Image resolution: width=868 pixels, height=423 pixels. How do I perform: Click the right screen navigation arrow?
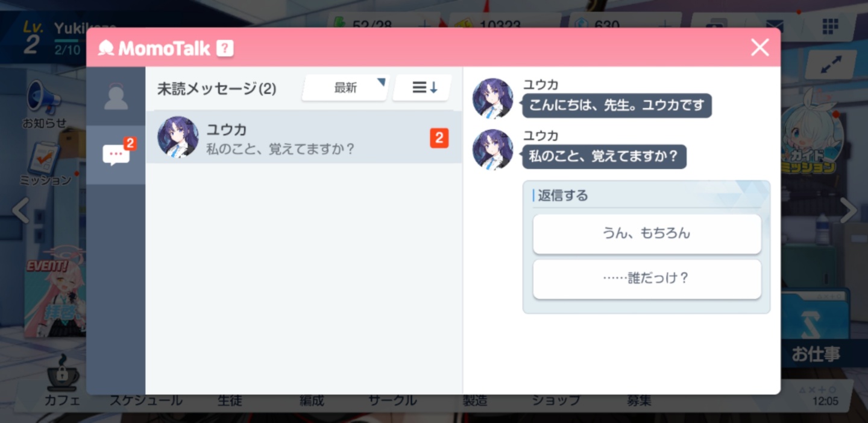(x=849, y=210)
